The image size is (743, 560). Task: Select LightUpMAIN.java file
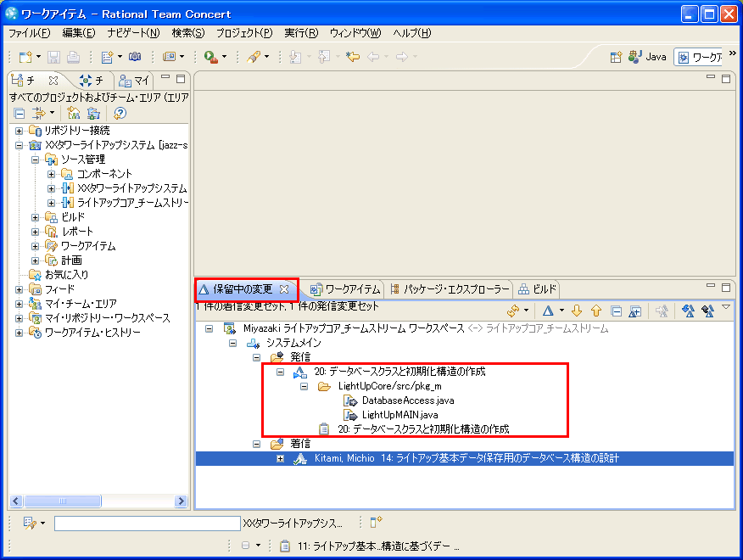[x=400, y=415]
